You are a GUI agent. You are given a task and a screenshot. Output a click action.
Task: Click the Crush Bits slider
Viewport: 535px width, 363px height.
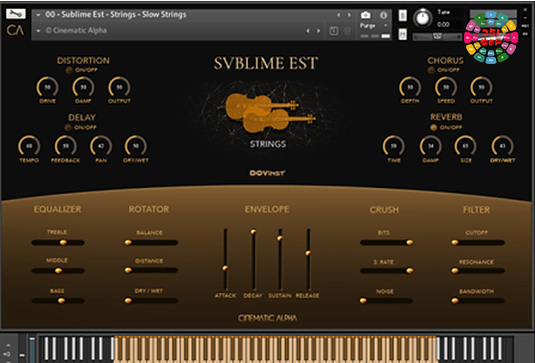tap(387, 243)
